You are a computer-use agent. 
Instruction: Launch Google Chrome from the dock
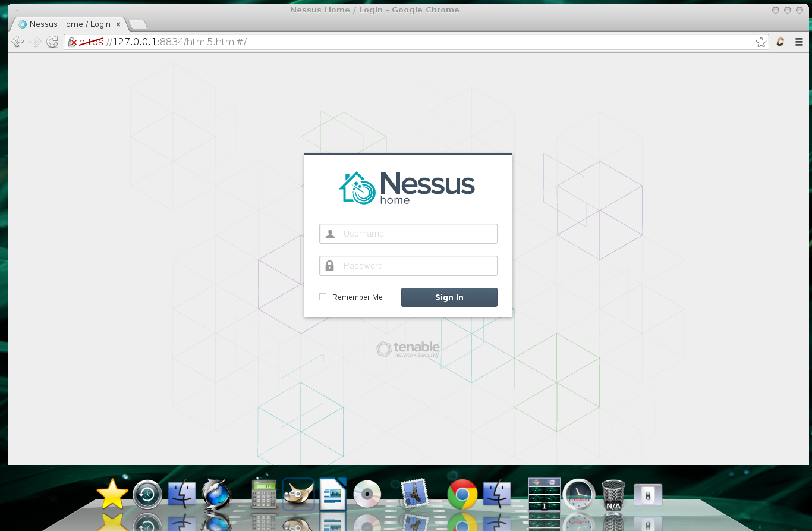[462, 494]
